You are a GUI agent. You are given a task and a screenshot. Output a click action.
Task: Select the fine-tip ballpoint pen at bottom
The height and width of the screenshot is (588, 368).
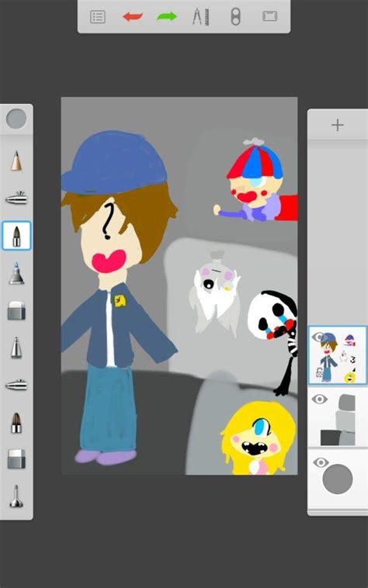click(16, 496)
